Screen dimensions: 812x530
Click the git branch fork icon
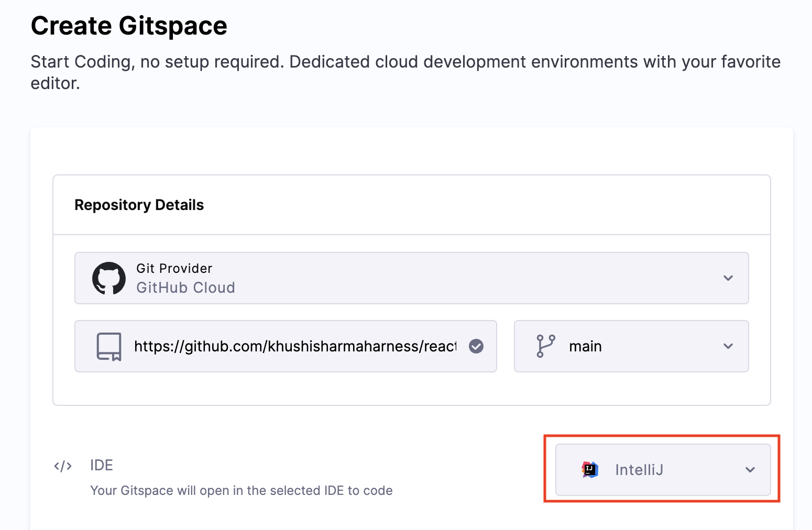545,346
